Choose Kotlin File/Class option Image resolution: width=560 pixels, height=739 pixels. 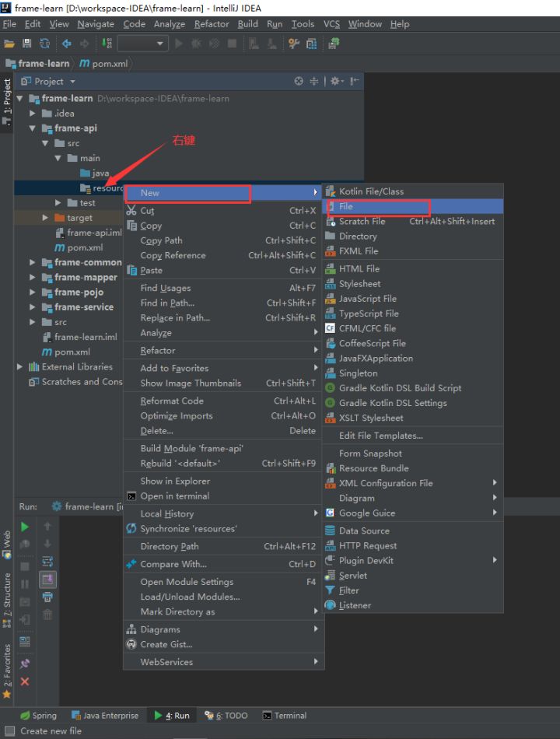coord(413,191)
